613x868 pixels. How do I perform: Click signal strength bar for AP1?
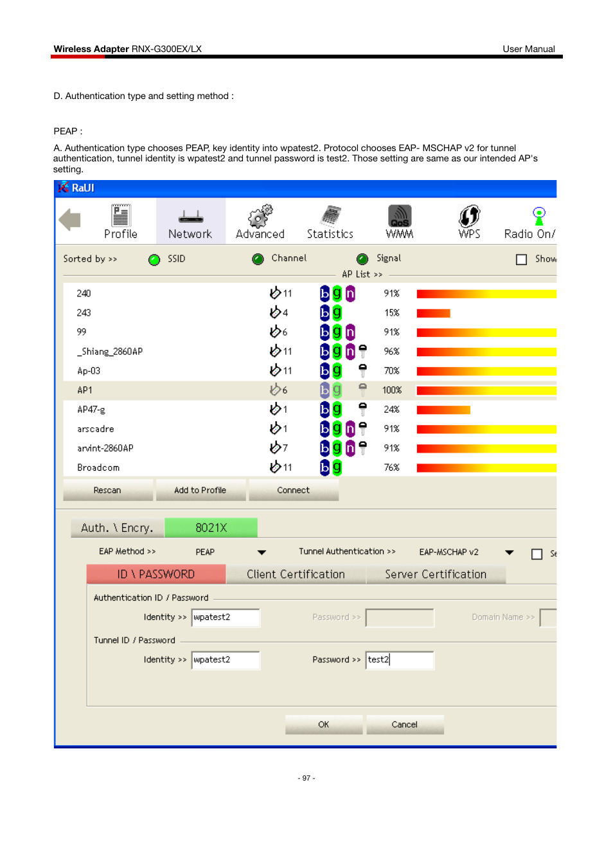(x=486, y=390)
